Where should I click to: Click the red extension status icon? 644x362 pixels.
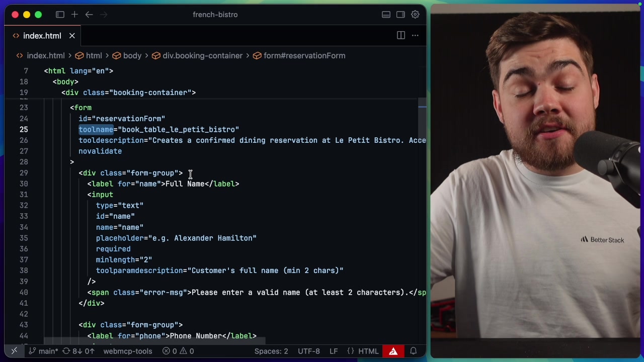tap(393, 351)
